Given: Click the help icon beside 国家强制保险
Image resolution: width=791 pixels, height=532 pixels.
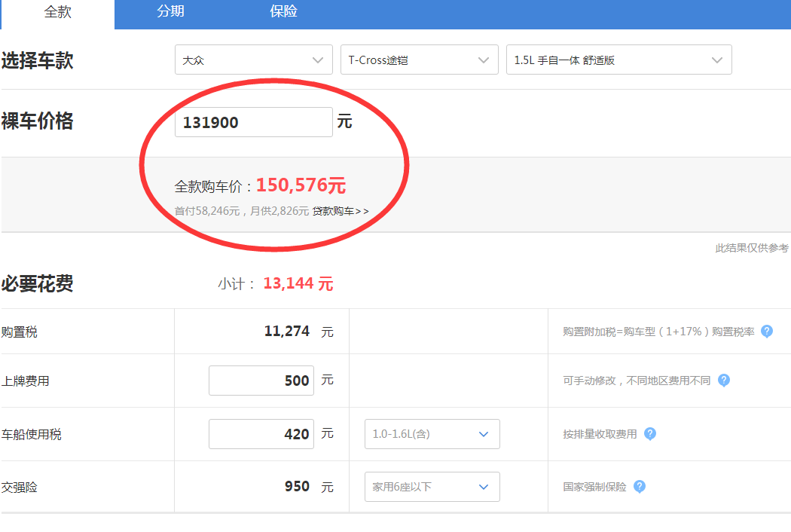Looking at the screenshot, I should tap(640, 487).
